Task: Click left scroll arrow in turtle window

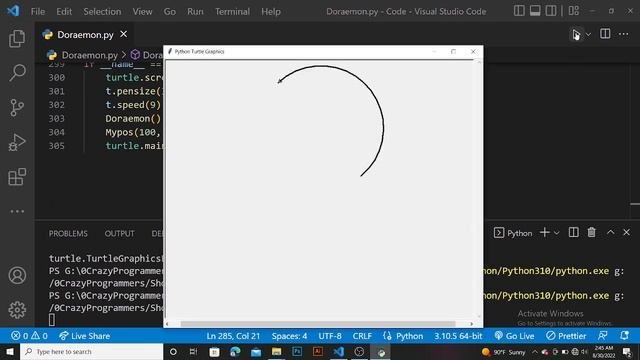Action: pos(167,324)
